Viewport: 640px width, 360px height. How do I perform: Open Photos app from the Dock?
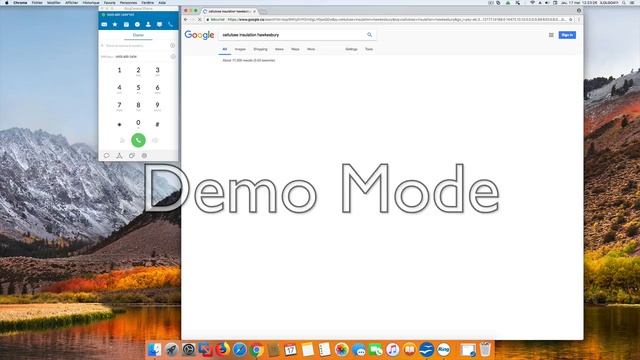click(x=341, y=350)
